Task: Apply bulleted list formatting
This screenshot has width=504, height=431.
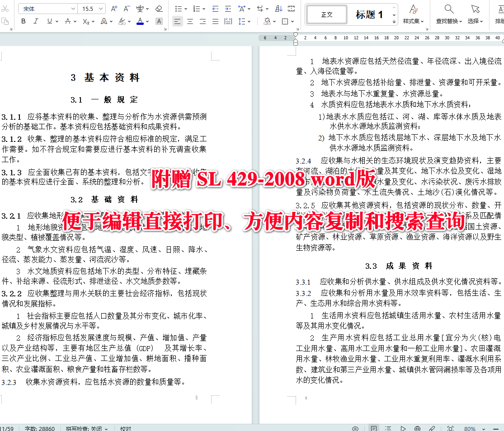Action: (x=179, y=8)
